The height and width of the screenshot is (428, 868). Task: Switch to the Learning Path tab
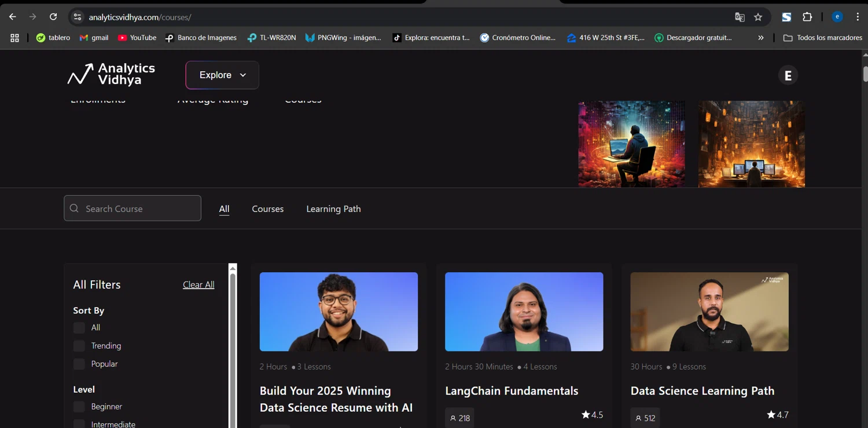tap(333, 209)
